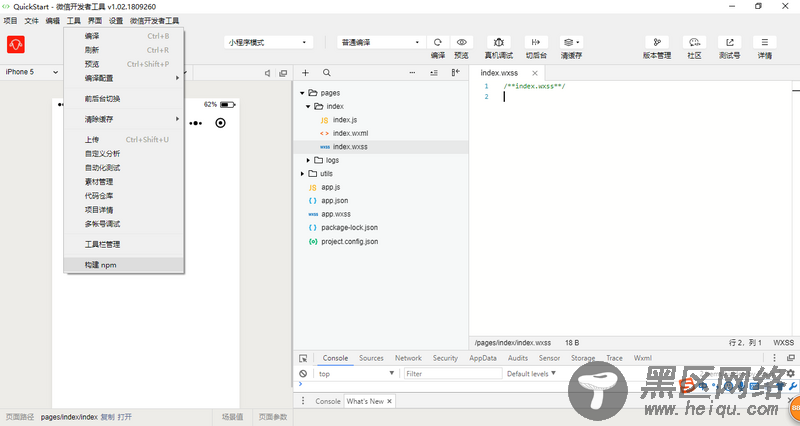The width and height of the screenshot is (800, 426).
Task: Open the console top context dropdown
Action: coord(356,373)
